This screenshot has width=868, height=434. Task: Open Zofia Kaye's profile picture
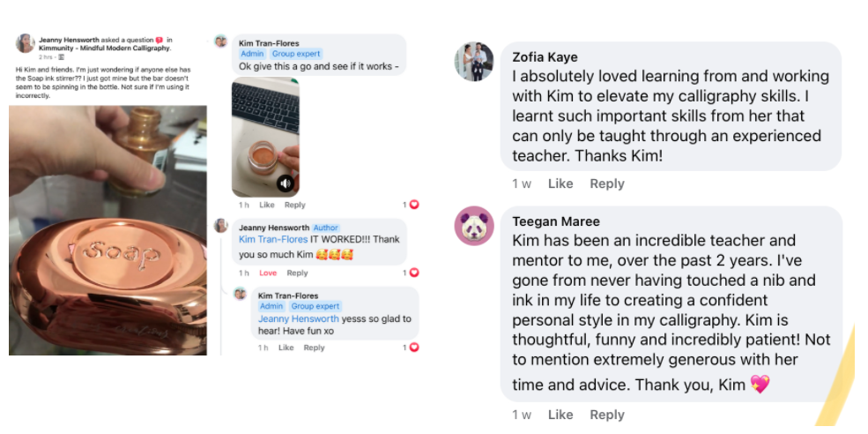point(474,61)
